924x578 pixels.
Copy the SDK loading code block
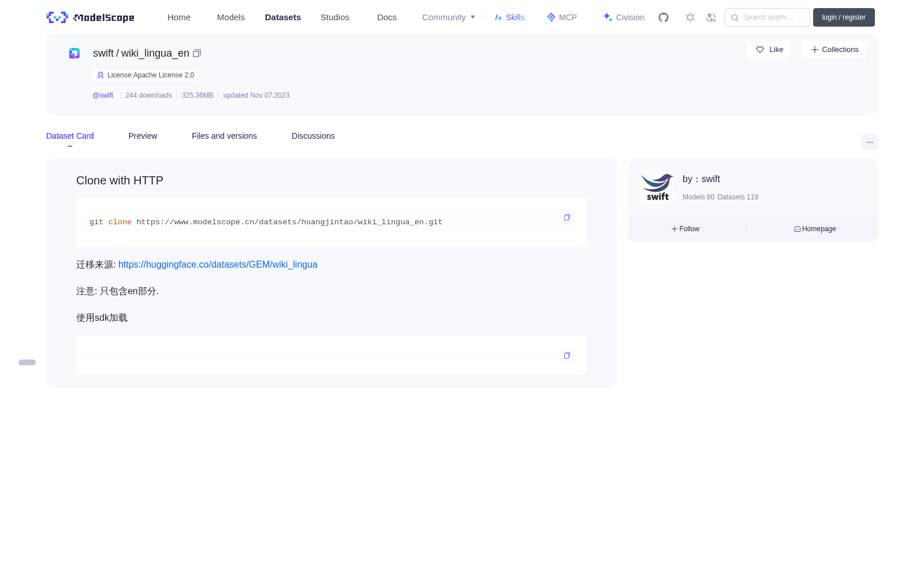(567, 355)
